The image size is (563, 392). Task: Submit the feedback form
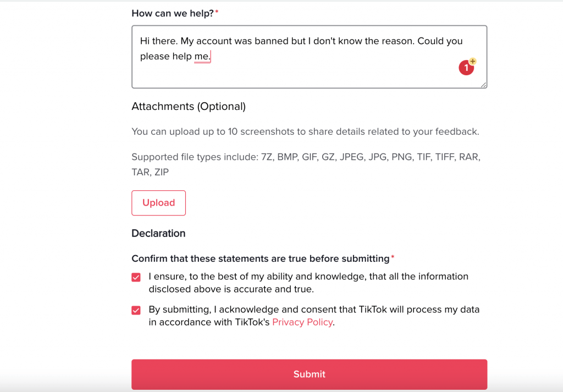click(309, 374)
